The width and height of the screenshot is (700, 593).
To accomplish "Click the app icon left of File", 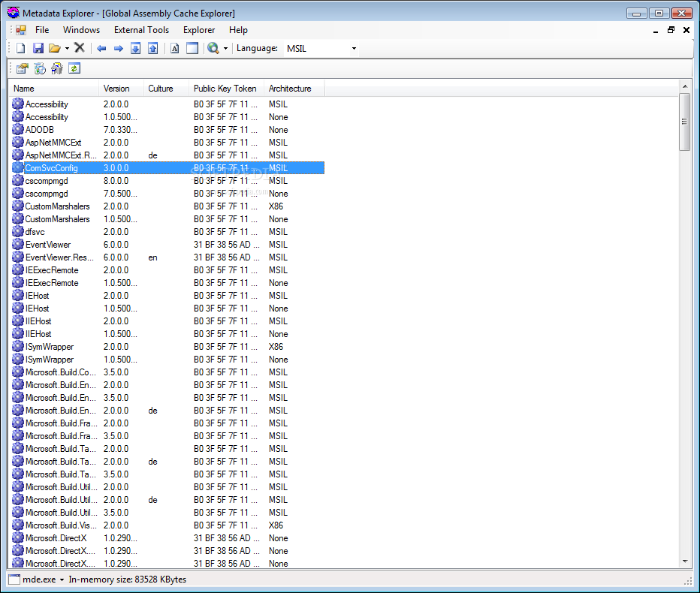I will 20,30.
